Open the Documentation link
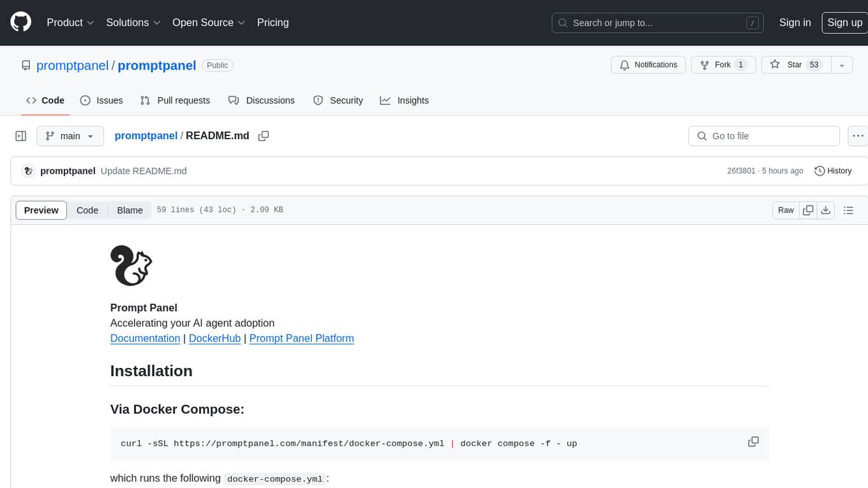The height and width of the screenshot is (488, 868). (145, 339)
